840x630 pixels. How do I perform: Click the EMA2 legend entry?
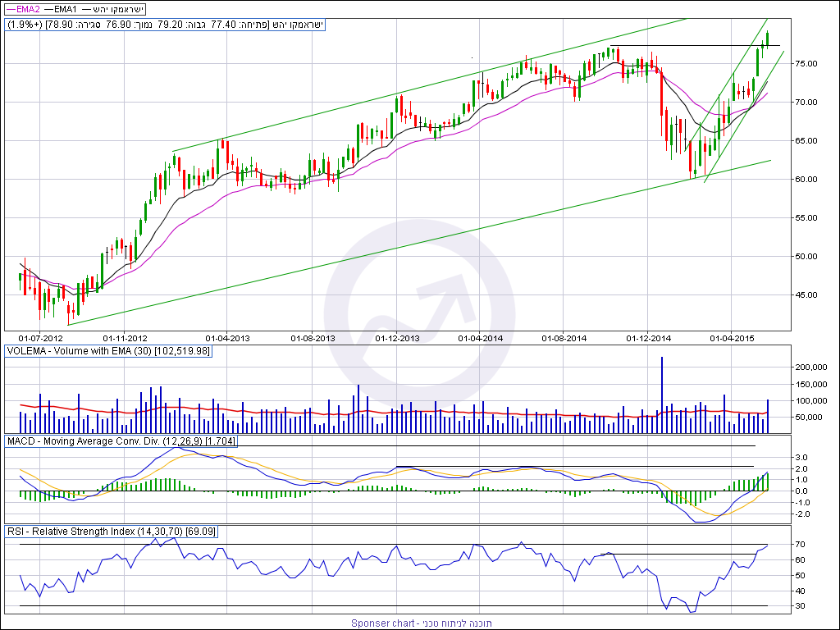[x=24, y=9]
